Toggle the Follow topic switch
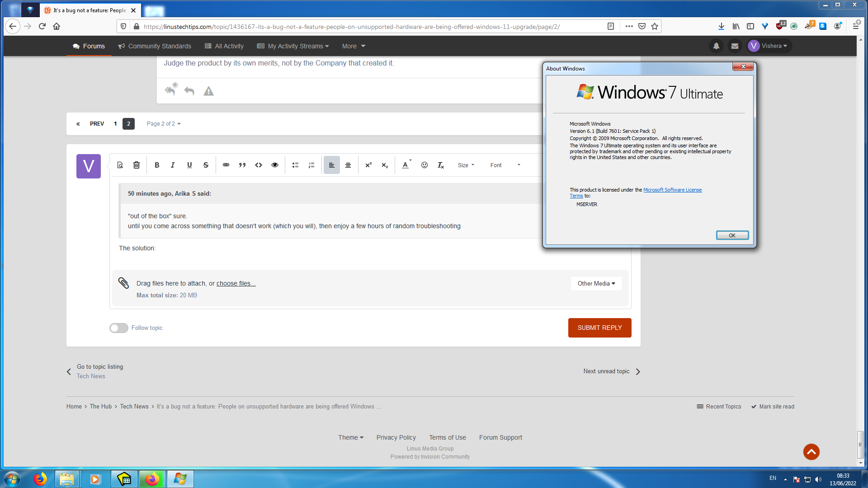This screenshot has width=868, height=488. (x=118, y=327)
